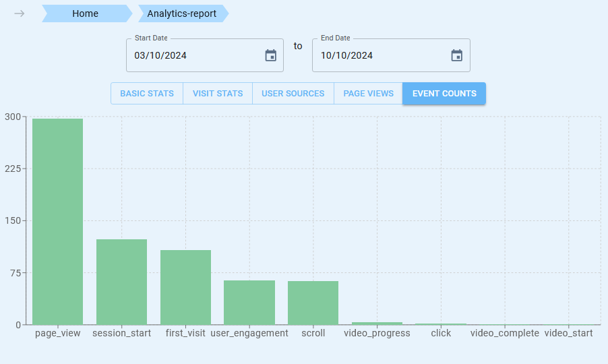
Task: Select the scroll event bar
Action: coord(313,303)
